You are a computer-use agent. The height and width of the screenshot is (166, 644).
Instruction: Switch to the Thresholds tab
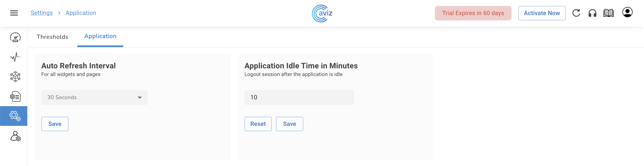[x=52, y=37]
